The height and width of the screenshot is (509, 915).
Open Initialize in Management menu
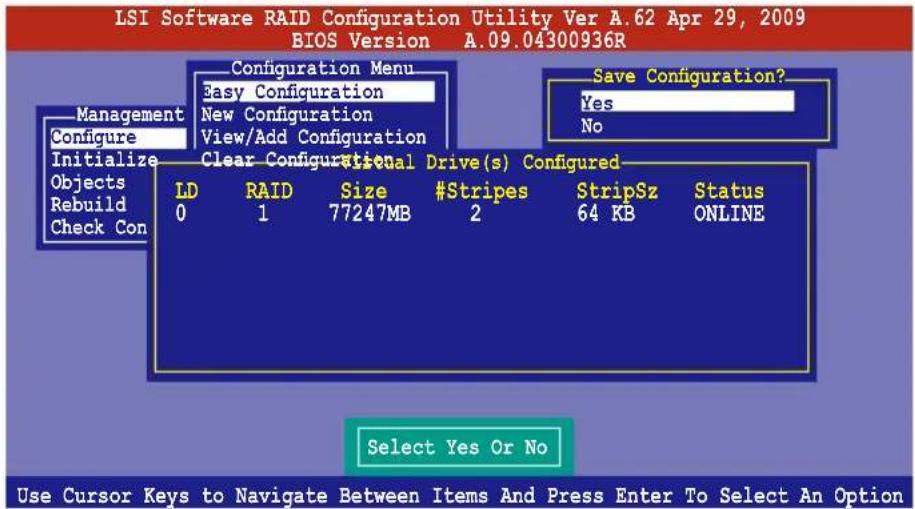(104, 159)
